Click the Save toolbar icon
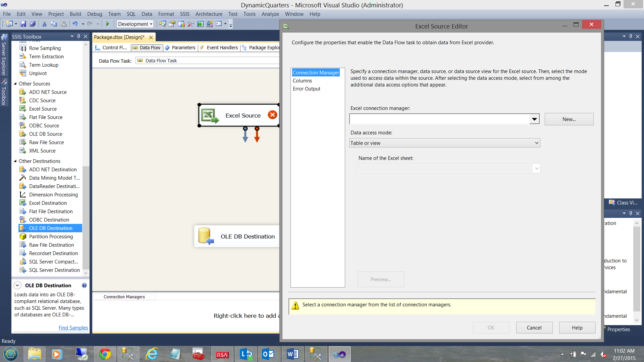The width and height of the screenshot is (644, 362). coord(23,24)
